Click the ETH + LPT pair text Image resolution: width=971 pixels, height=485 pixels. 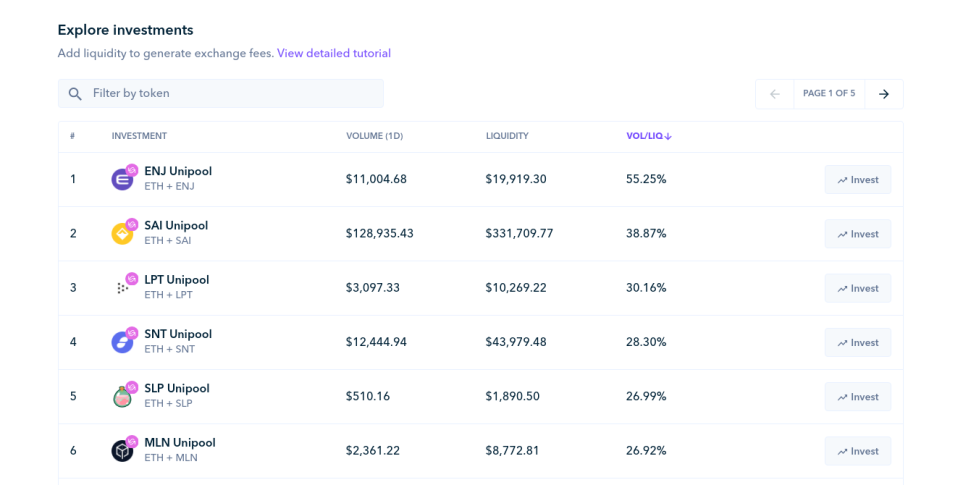click(x=168, y=295)
